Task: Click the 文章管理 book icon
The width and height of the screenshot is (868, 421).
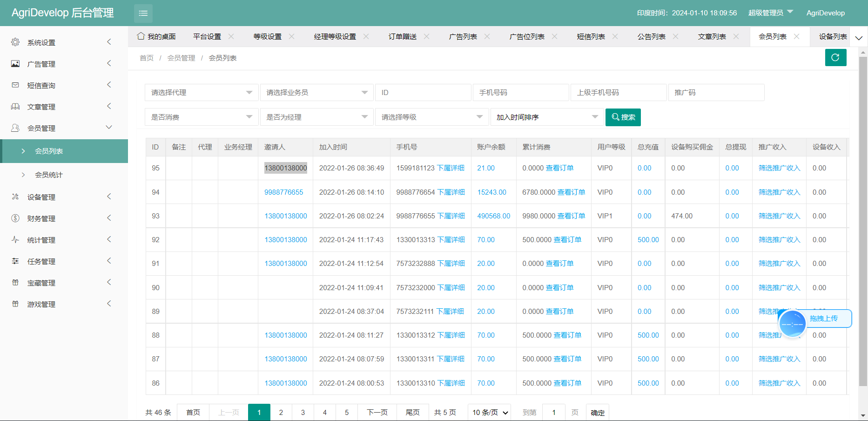Action: (15, 106)
